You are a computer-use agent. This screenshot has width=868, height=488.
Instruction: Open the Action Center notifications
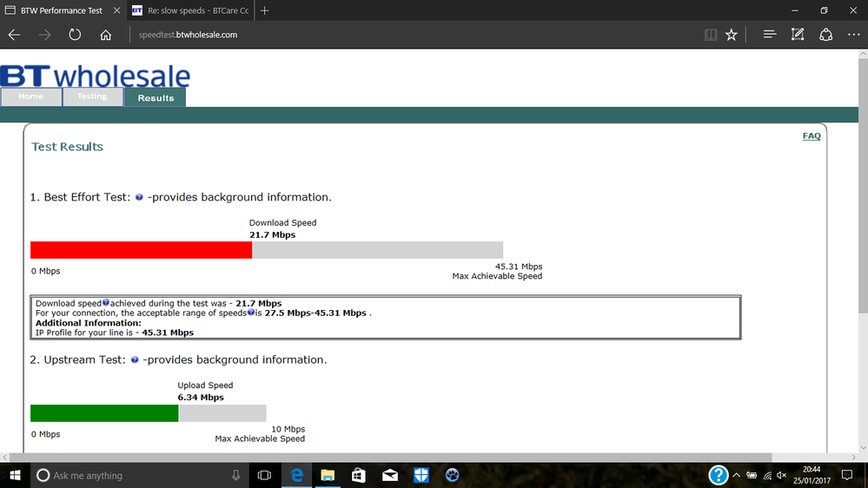click(x=847, y=475)
